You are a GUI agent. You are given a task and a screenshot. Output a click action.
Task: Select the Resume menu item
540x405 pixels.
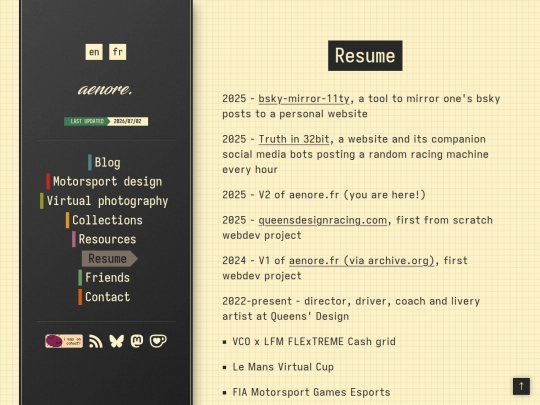(110, 259)
